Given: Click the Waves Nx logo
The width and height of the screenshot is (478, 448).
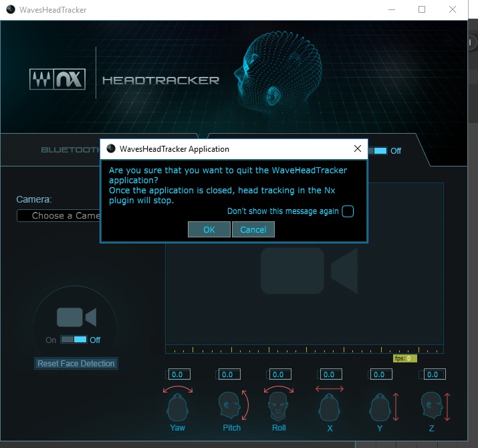Looking at the screenshot, I should click(x=57, y=80).
